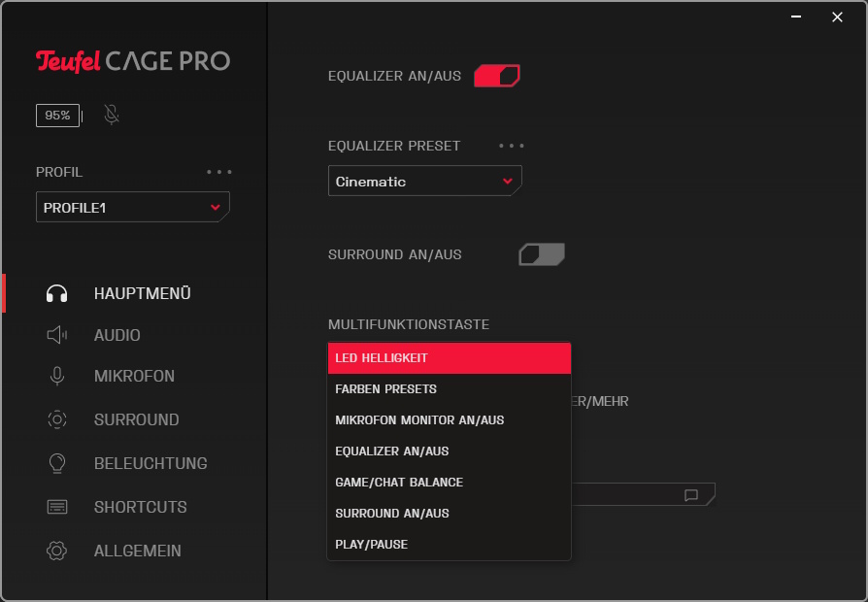Click the microphone icon next to Mikrofon
The image size is (868, 602).
[57, 376]
